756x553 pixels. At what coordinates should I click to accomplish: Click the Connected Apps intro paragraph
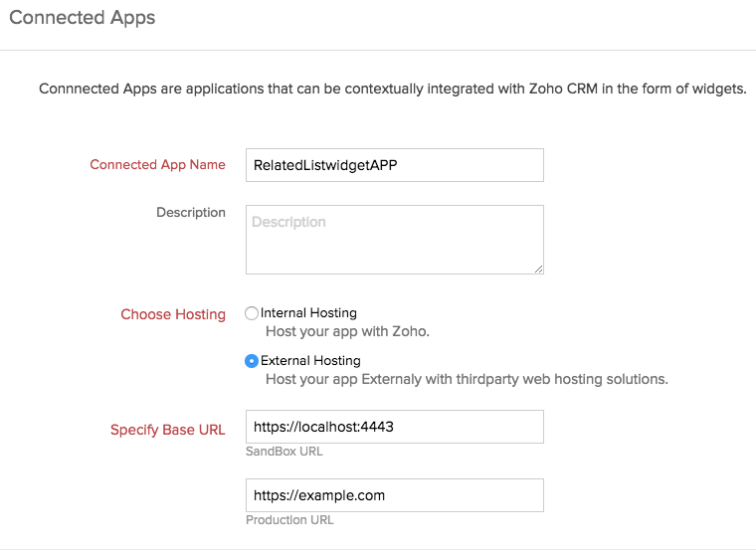[x=392, y=90]
